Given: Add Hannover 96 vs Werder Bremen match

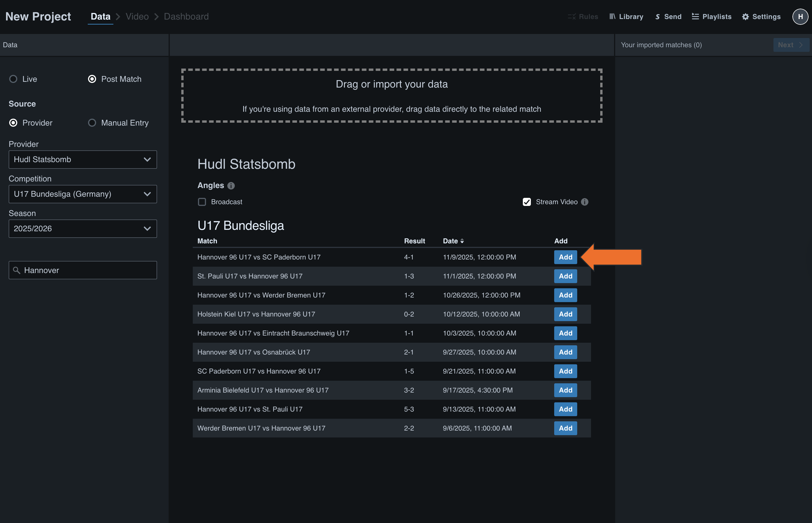Looking at the screenshot, I should point(565,295).
